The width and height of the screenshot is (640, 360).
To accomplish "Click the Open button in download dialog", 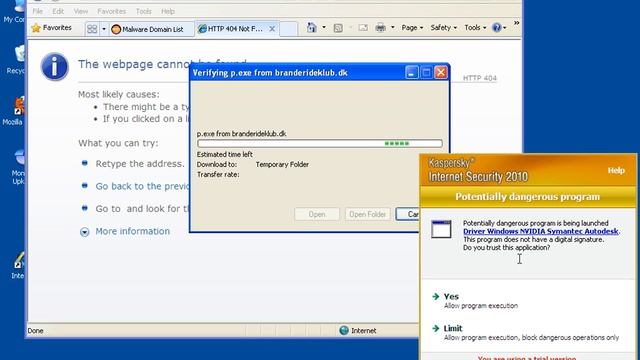I will [x=317, y=214].
